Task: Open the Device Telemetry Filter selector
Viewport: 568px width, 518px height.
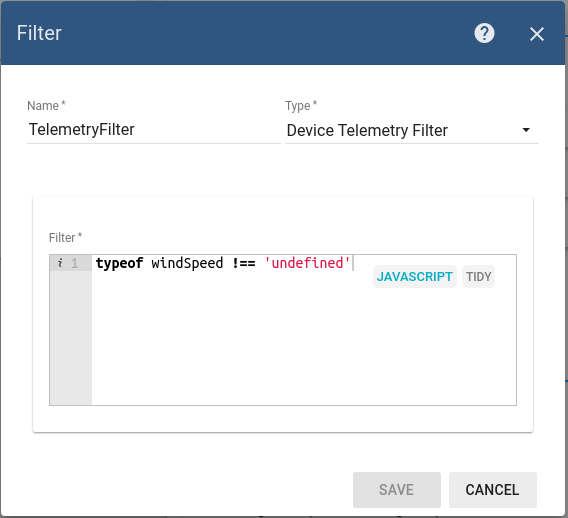Action: 412,130
